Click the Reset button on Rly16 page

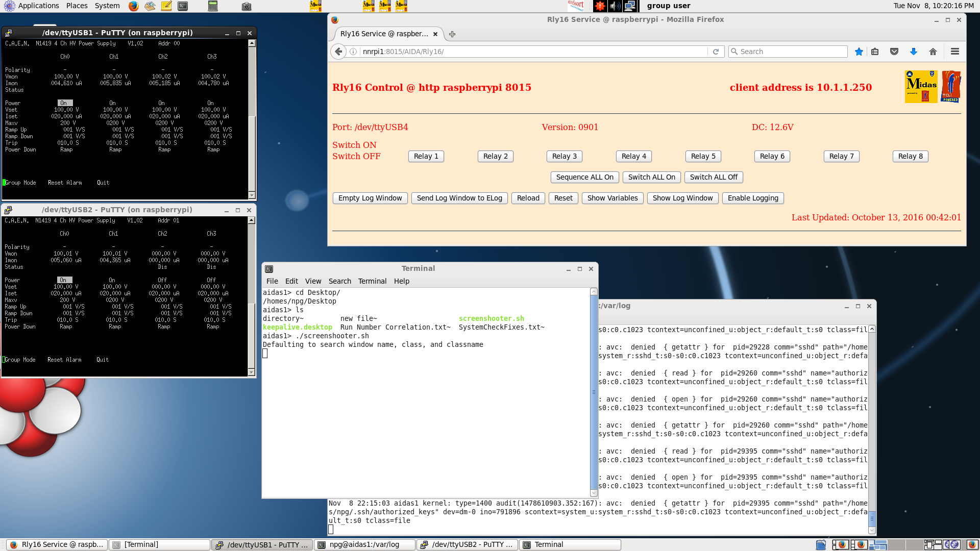coord(563,198)
